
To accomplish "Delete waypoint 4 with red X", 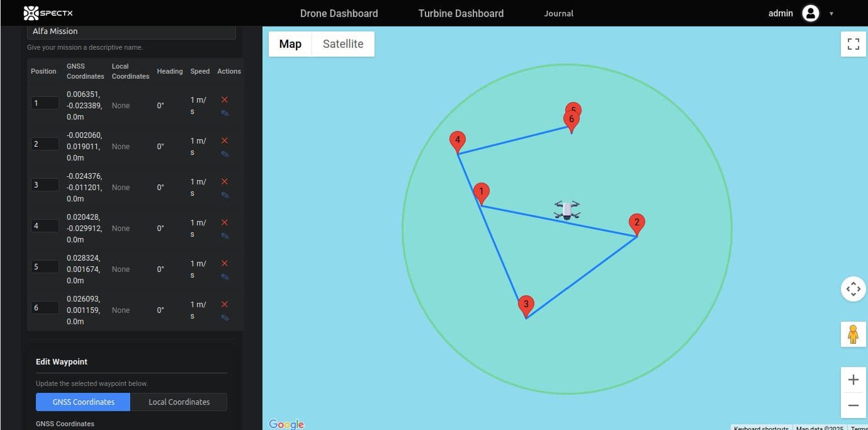I will coord(225,222).
